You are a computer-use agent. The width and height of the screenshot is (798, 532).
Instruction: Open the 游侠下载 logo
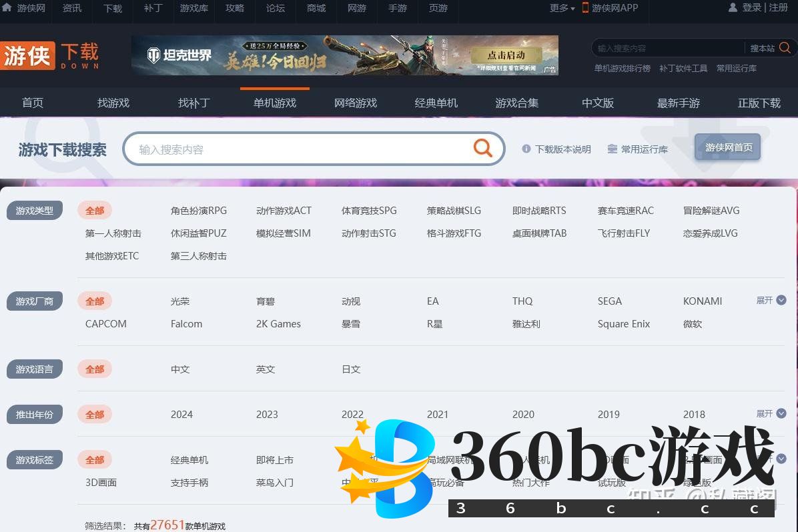50,56
